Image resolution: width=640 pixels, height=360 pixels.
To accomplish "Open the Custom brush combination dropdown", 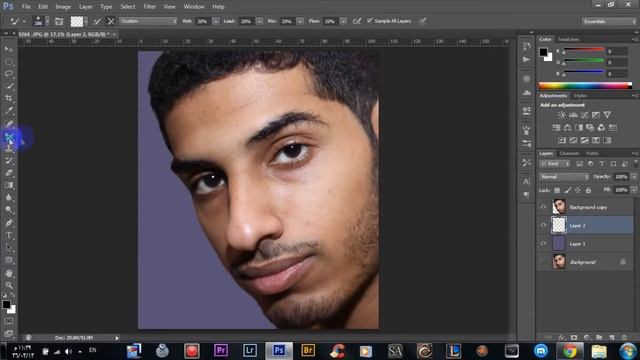I will 148,21.
